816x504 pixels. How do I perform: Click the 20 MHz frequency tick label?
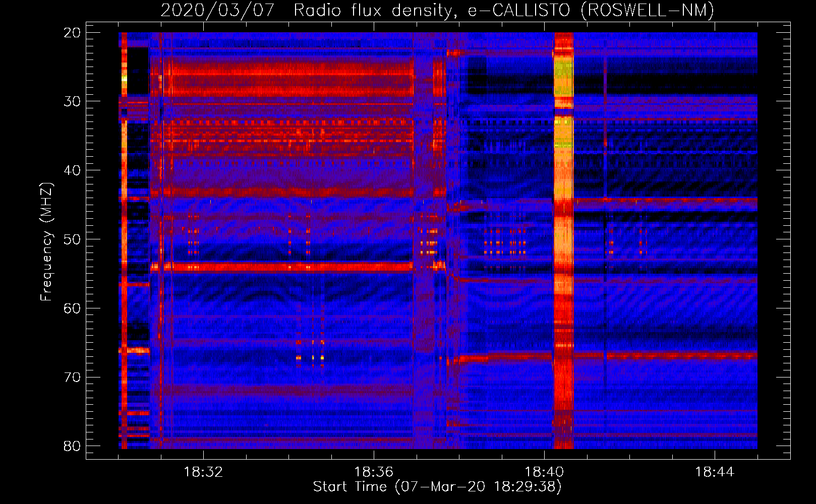pos(72,33)
